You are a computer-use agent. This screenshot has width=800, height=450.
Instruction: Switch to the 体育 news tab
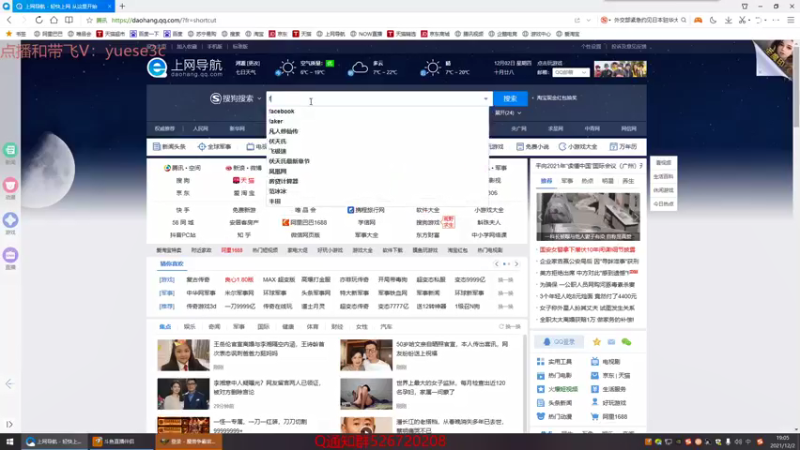pos(312,327)
